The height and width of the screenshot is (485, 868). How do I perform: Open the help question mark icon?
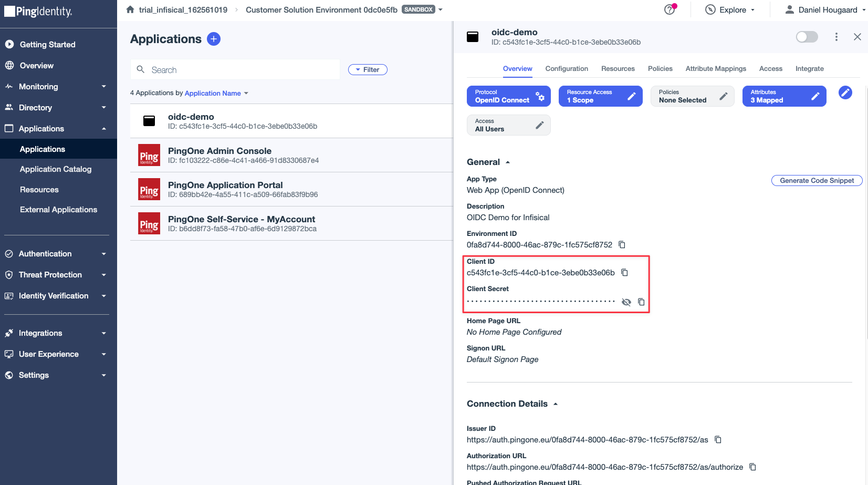click(x=670, y=9)
